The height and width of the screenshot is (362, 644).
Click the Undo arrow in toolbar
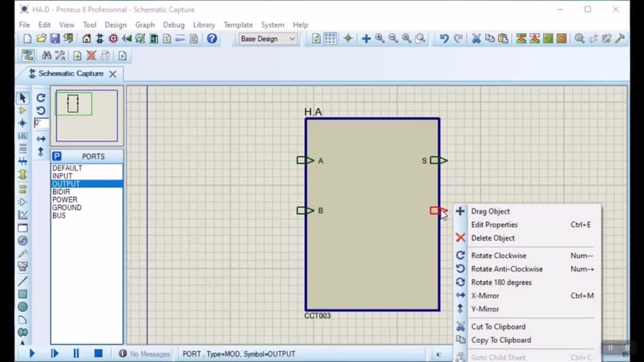coord(444,39)
